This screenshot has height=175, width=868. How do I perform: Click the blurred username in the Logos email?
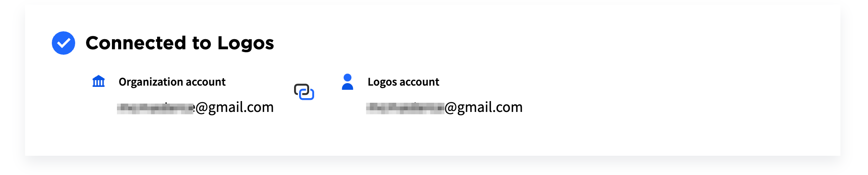(x=405, y=108)
